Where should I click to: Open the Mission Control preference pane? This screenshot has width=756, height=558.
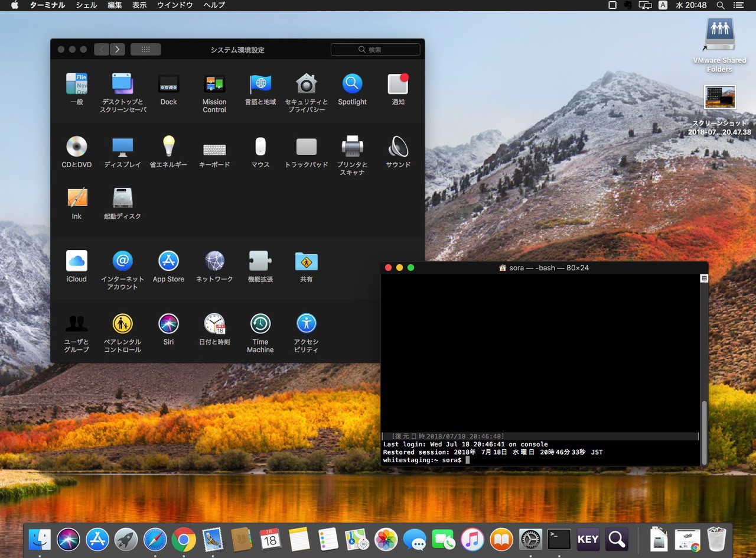(214, 85)
